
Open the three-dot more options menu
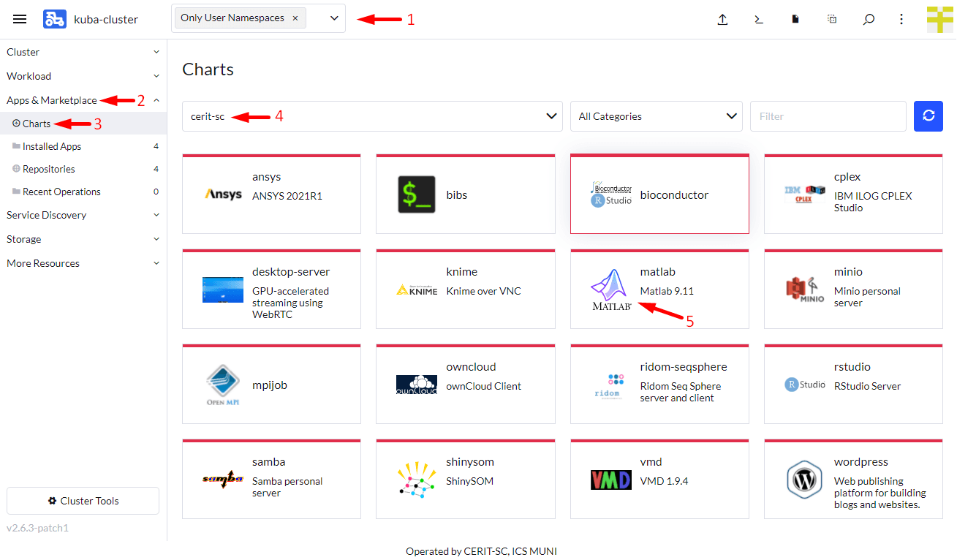[x=901, y=20]
